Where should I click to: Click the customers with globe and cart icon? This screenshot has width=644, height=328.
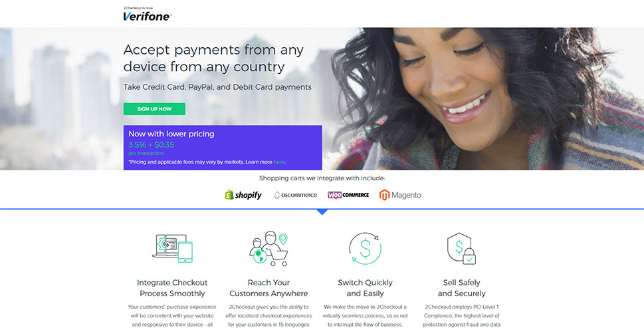[x=268, y=248]
